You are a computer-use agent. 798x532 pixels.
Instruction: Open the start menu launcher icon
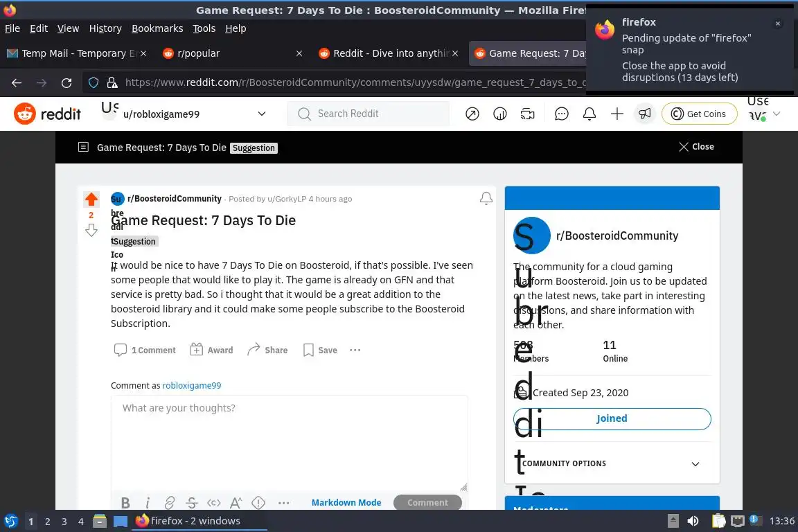coord(10,521)
